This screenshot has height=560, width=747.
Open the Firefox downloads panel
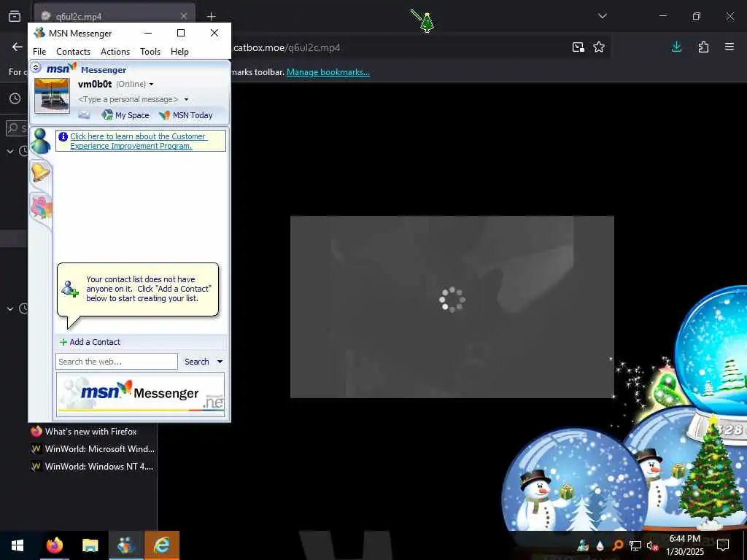click(x=676, y=47)
